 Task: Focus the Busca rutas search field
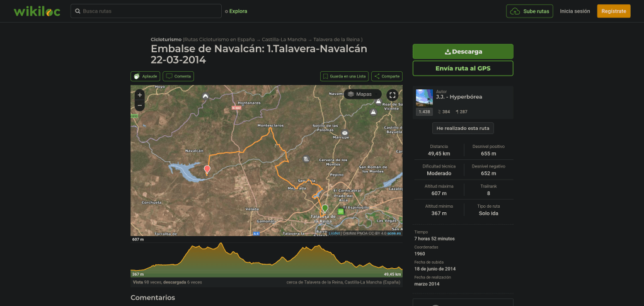(x=150, y=11)
